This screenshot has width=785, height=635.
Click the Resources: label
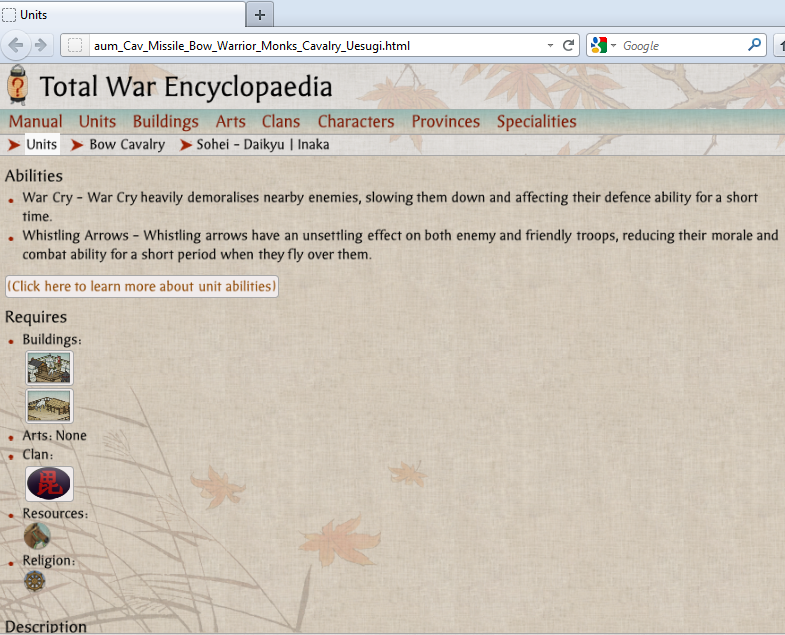[x=55, y=513]
